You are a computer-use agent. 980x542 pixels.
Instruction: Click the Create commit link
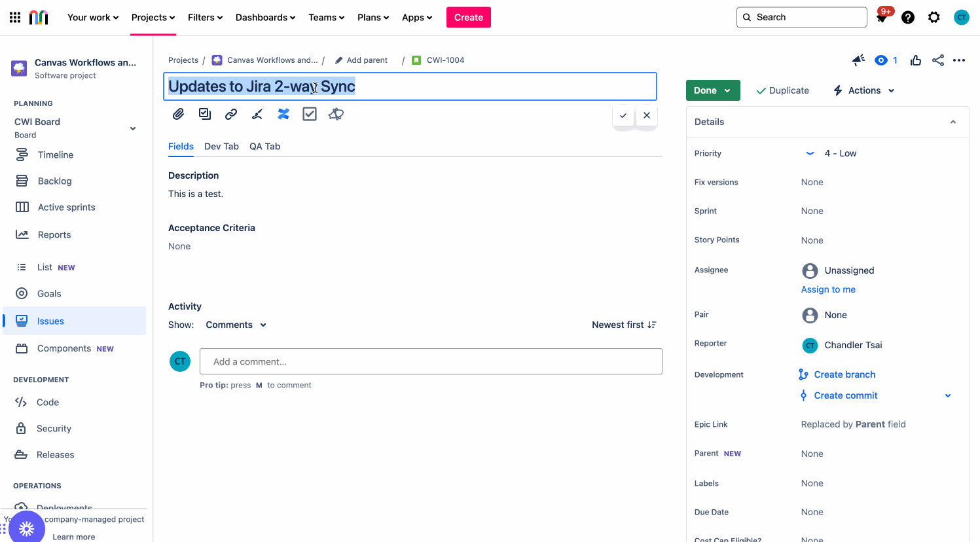point(846,395)
